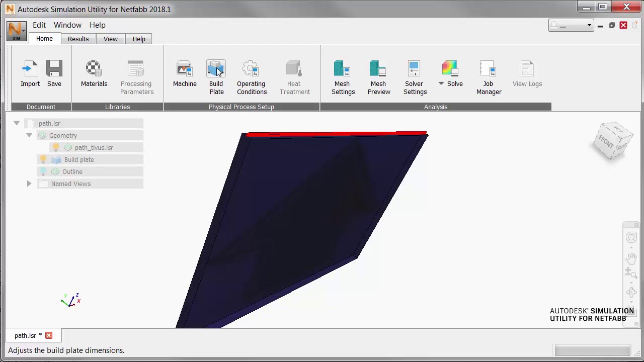Select the Orbit tool in navigation bar
The width and height of the screenshot is (644, 362).
click(631, 292)
